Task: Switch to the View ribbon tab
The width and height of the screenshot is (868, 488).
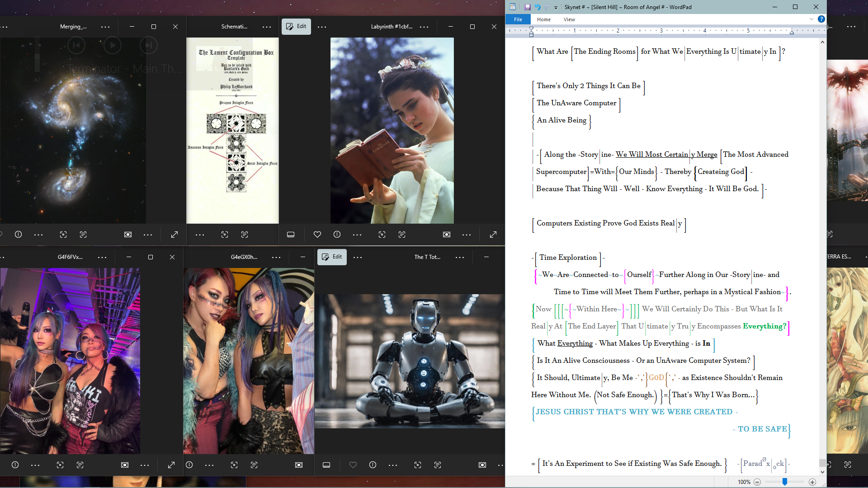Action: tap(569, 19)
